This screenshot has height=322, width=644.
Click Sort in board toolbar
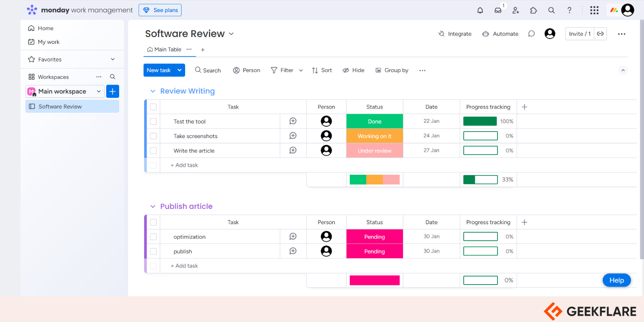322,70
